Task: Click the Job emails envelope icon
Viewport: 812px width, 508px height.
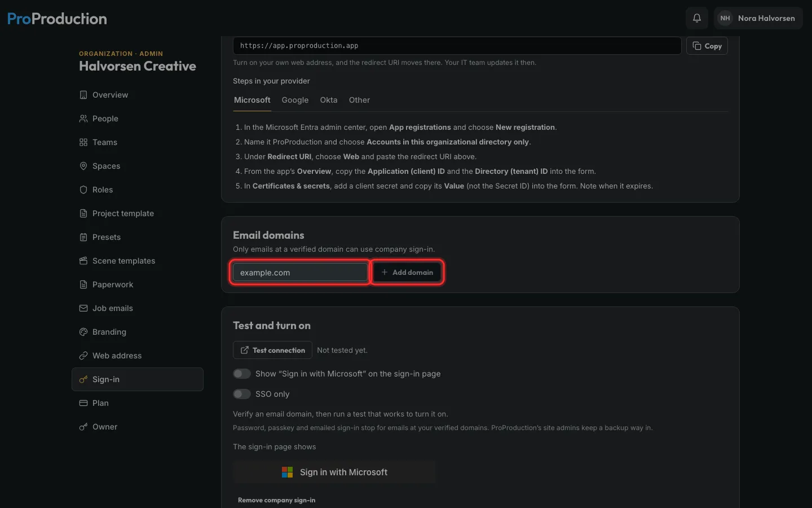Action: tap(83, 308)
